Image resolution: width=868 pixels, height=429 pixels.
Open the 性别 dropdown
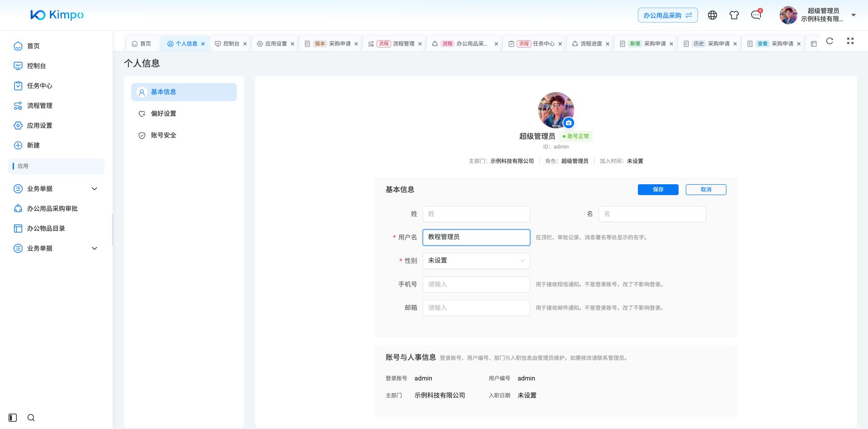point(476,261)
